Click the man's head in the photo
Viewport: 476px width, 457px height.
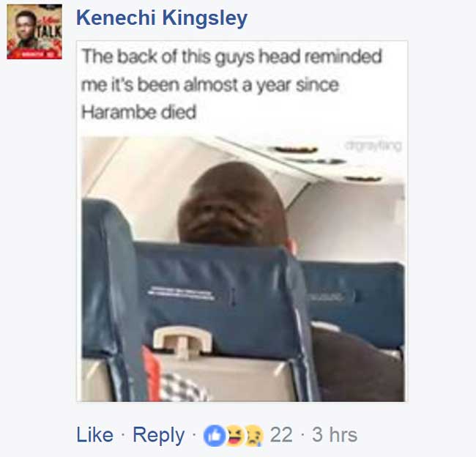tap(233, 204)
